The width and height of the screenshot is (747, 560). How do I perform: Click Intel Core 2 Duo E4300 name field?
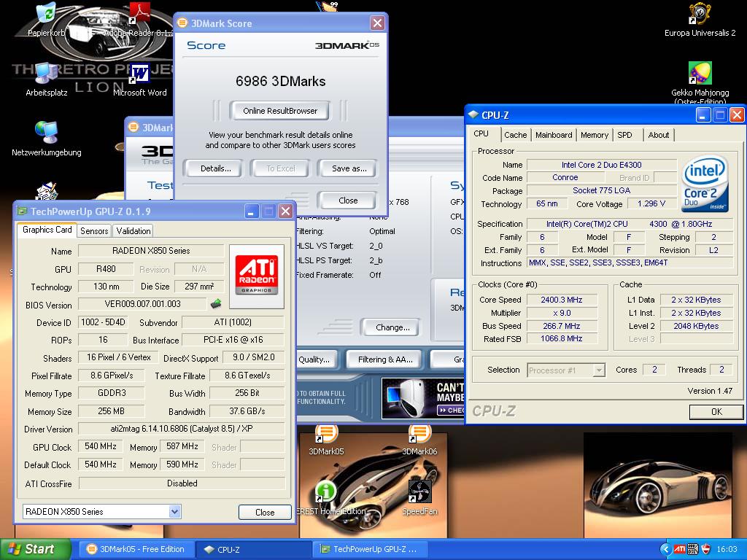click(x=601, y=165)
